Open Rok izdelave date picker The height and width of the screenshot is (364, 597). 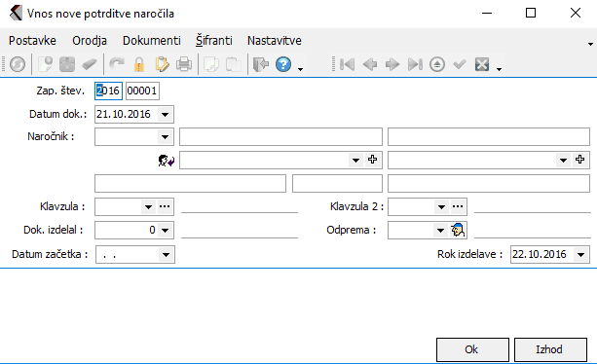click(x=580, y=254)
